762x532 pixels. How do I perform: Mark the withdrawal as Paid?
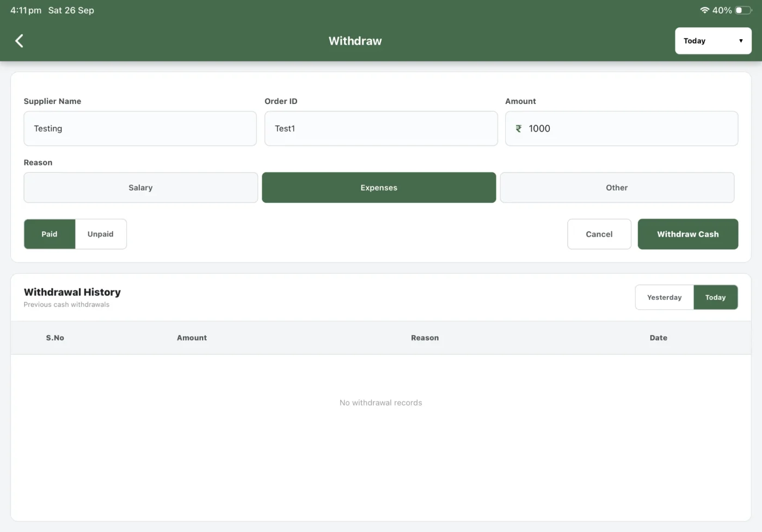(50, 234)
